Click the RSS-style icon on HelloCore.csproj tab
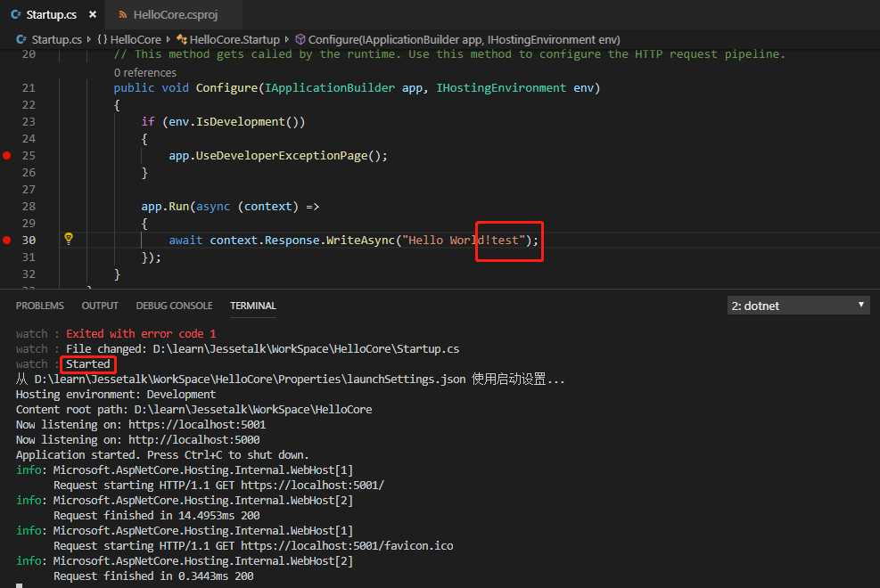Screen dimensions: 880x588 [122, 14]
